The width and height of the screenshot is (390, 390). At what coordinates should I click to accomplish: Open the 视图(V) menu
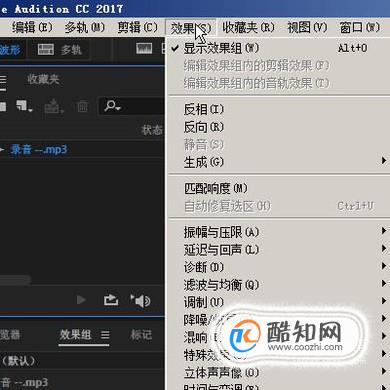(x=307, y=27)
